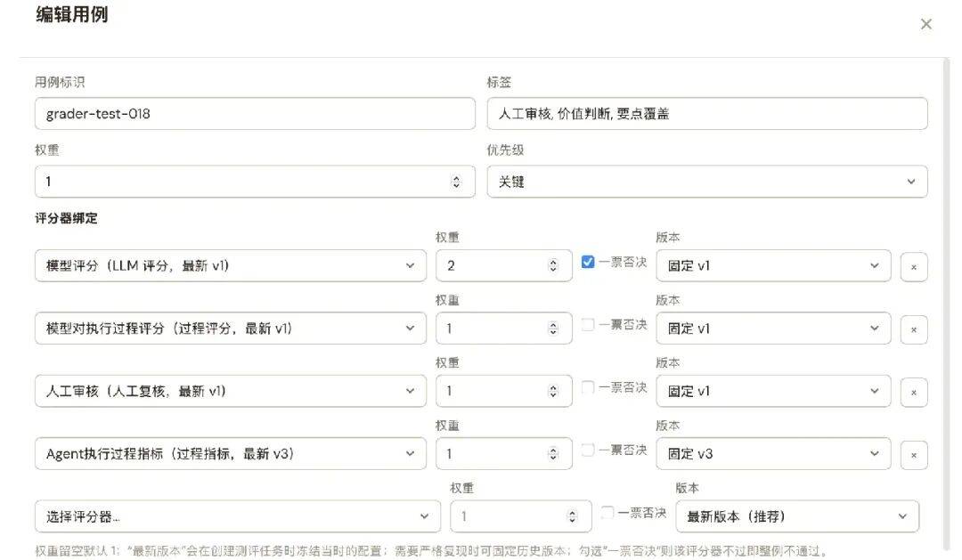Open 版本 dropdown for 模型对执行过程评分 row
The width and height of the screenshot is (962, 560).
click(x=773, y=329)
